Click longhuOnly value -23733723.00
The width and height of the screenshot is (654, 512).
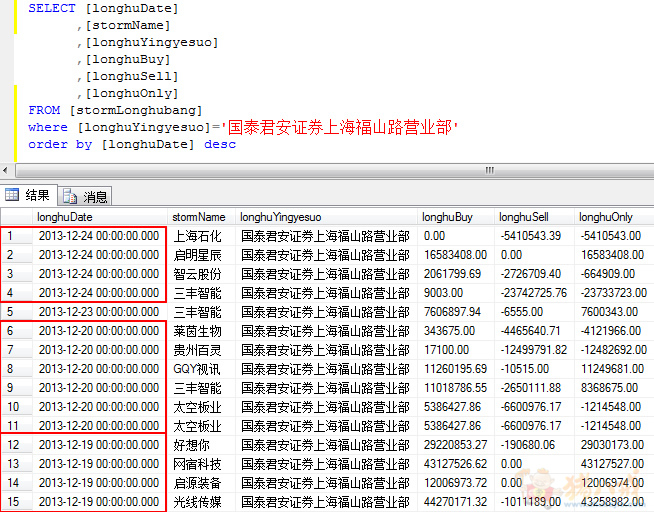pyautogui.click(x=614, y=293)
